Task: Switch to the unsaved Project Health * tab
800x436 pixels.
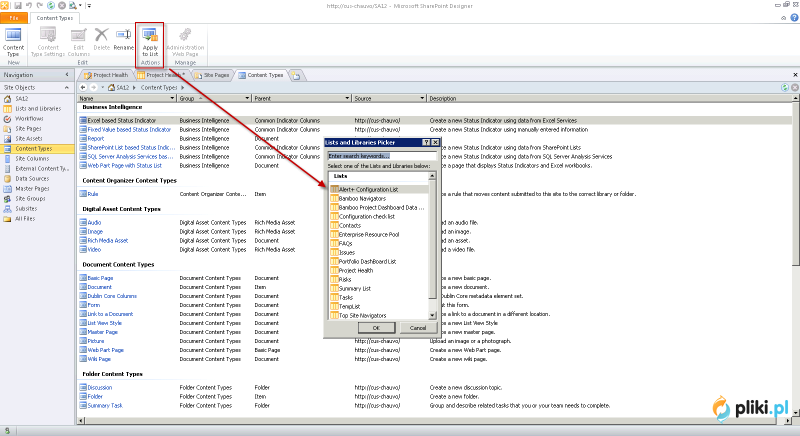Action: coord(161,75)
